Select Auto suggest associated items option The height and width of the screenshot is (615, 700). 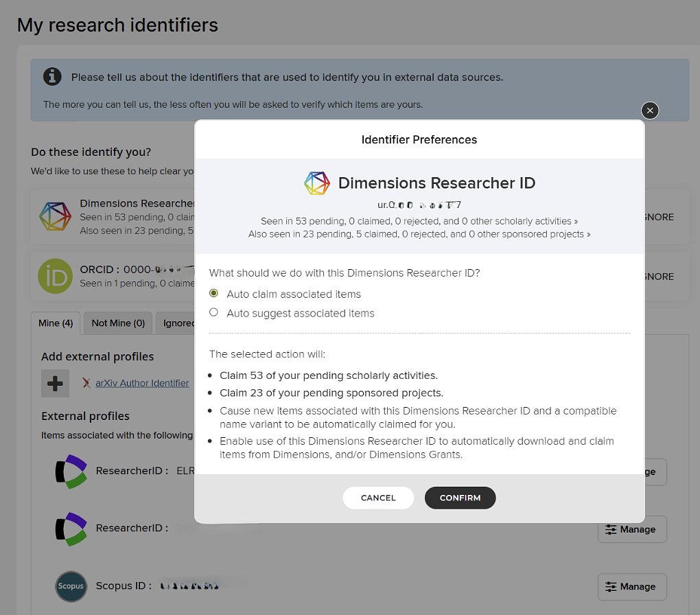[213, 313]
